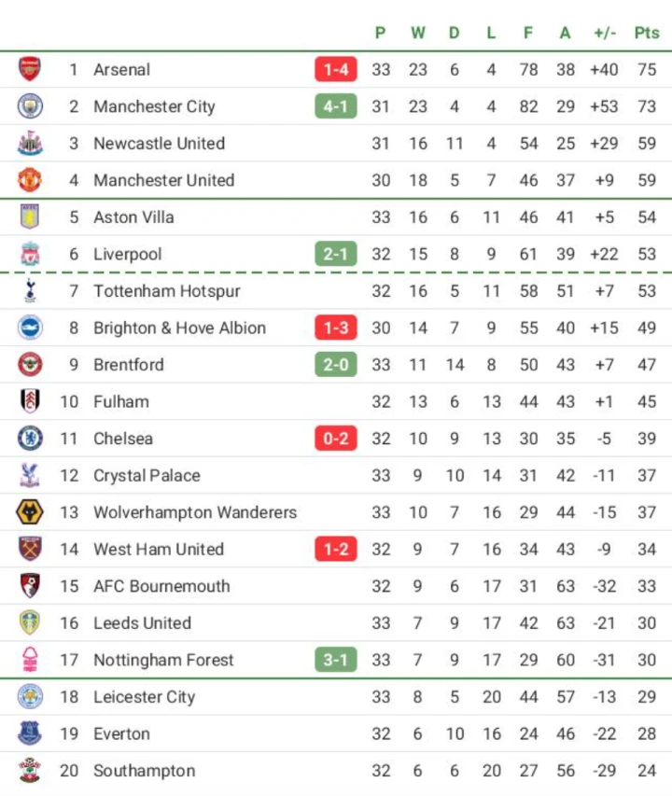This screenshot has height=796, width=672.
Task: Click the Liverpool club crest
Action: [x=30, y=254]
